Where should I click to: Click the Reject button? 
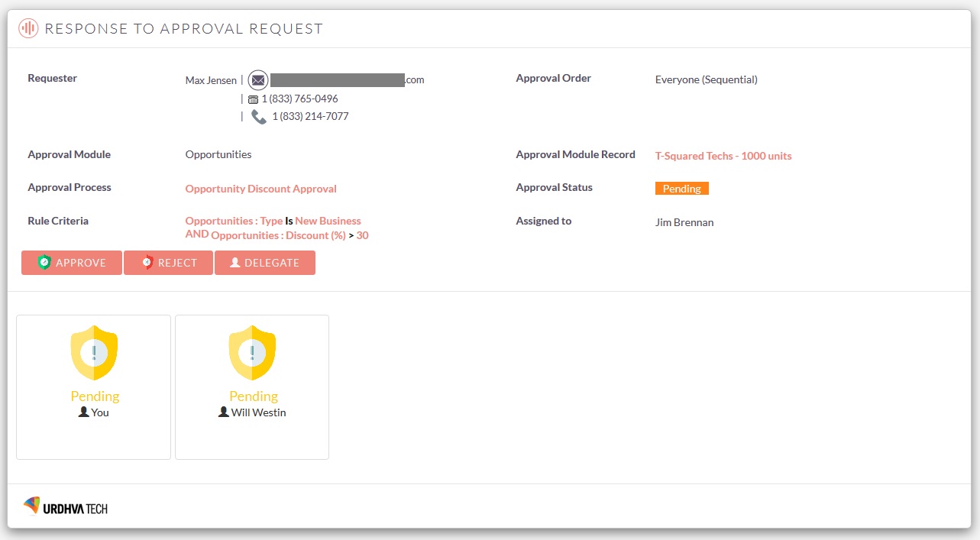(168, 263)
